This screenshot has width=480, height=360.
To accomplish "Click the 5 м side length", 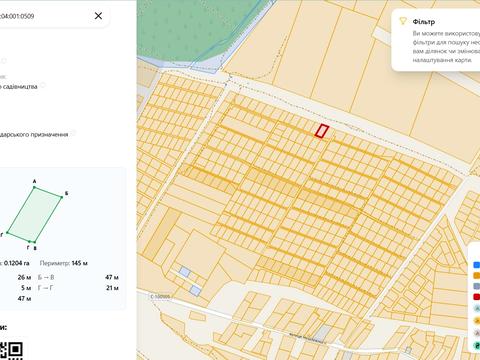I will coord(26,288).
